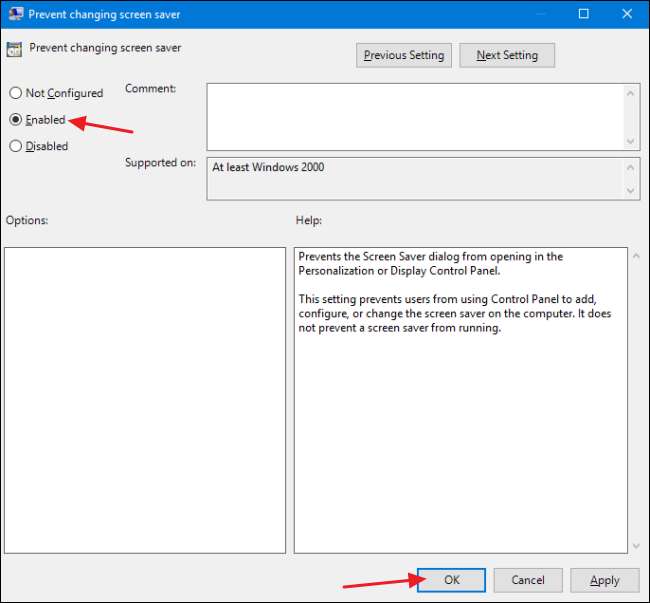Close the Prevent changing screen saver dialog
Image resolution: width=650 pixels, height=603 pixels.
[627, 14]
